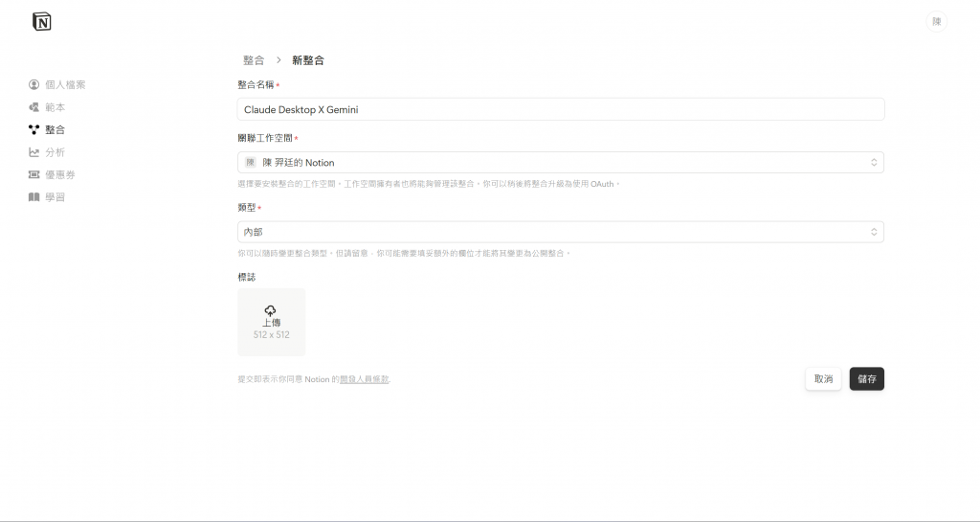Click the 512 x 512 size hint text
Screen dimensions: 980x522
coord(271,334)
